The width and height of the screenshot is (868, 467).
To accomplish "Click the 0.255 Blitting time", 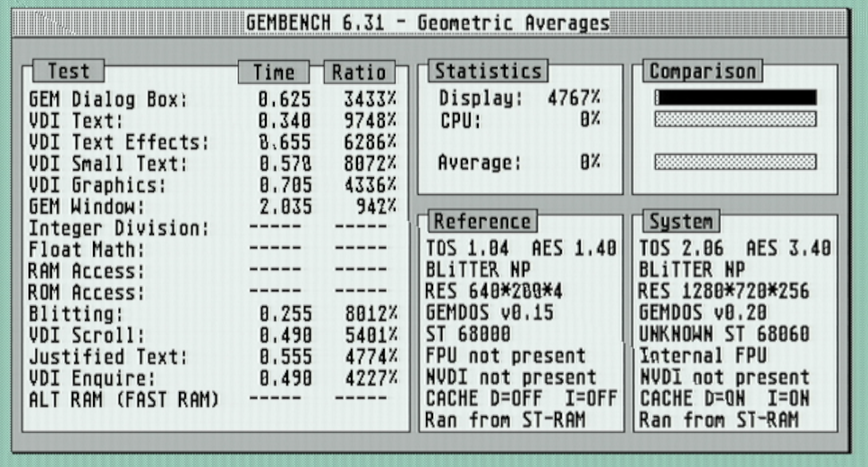I will [x=285, y=314].
